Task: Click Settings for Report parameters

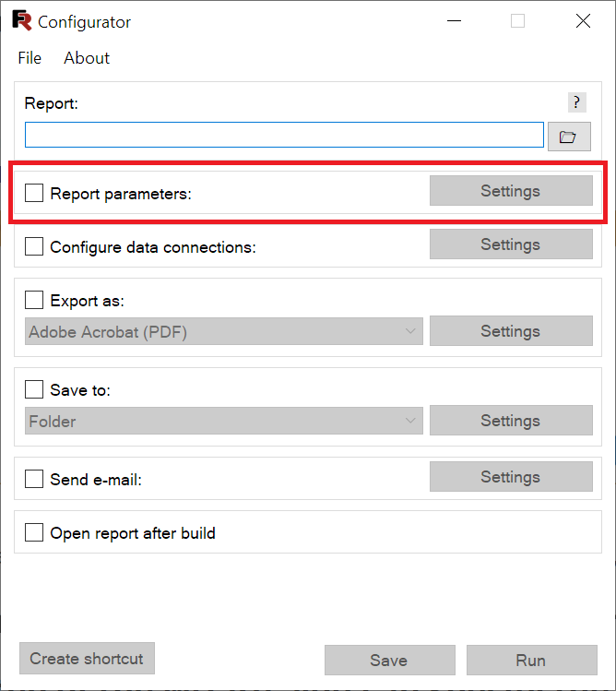Action: tap(511, 191)
